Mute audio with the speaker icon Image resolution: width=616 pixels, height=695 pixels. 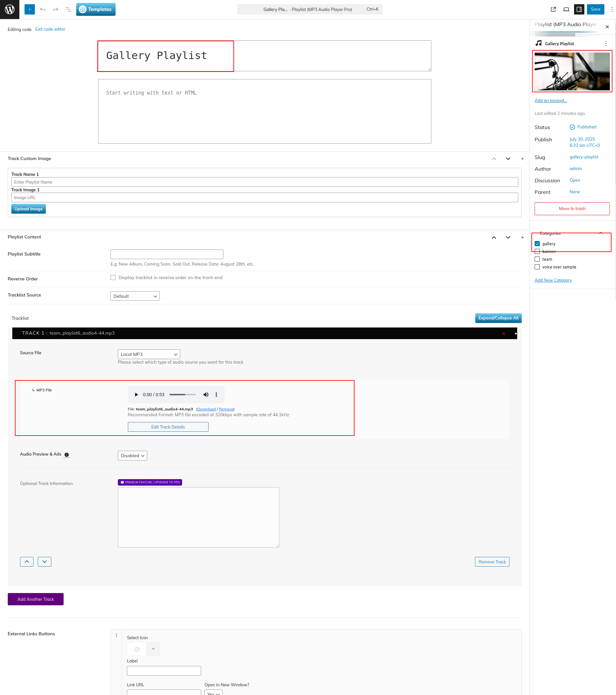coord(206,394)
